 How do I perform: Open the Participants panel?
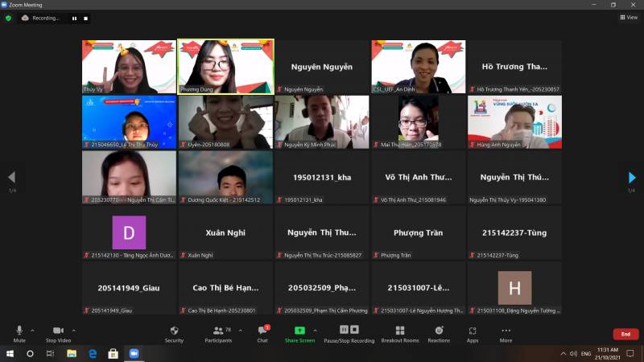pos(217,334)
